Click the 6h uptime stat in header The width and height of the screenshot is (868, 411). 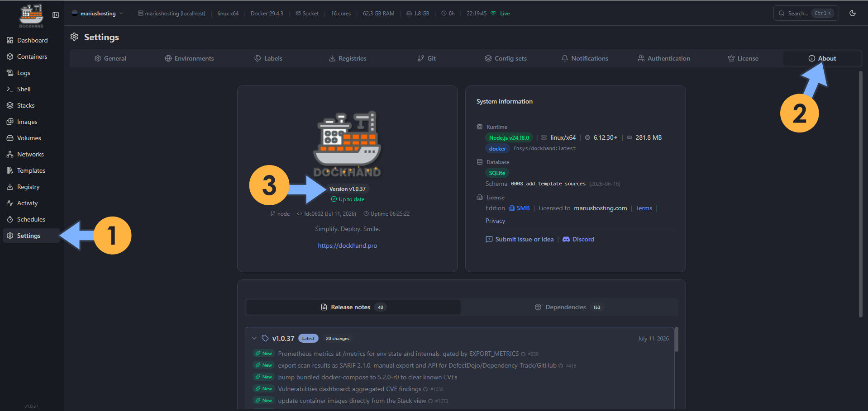tap(448, 14)
